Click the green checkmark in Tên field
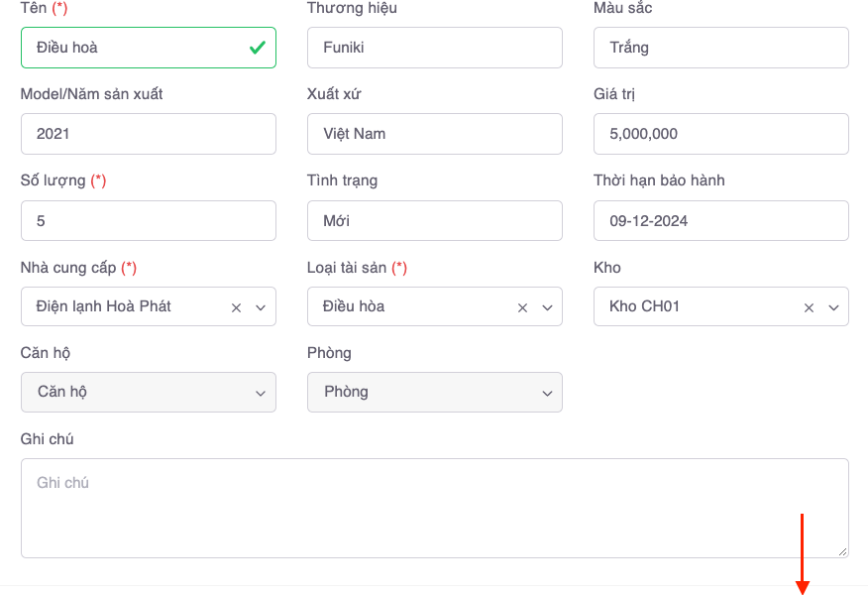The height and width of the screenshot is (595, 868). click(x=257, y=47)
